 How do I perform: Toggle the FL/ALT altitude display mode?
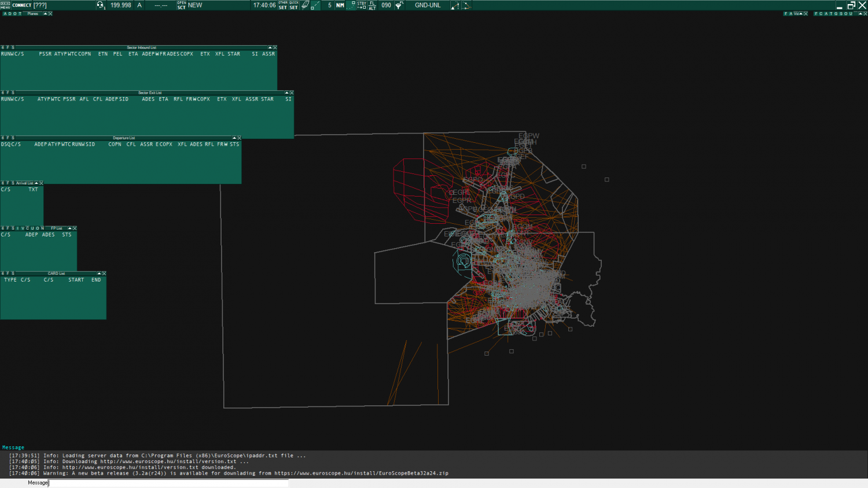tap(372, 5)
